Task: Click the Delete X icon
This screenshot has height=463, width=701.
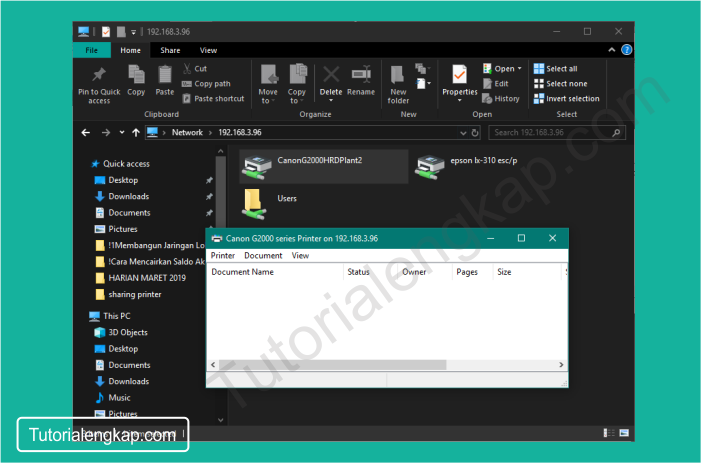Action: tap(331, 75)
